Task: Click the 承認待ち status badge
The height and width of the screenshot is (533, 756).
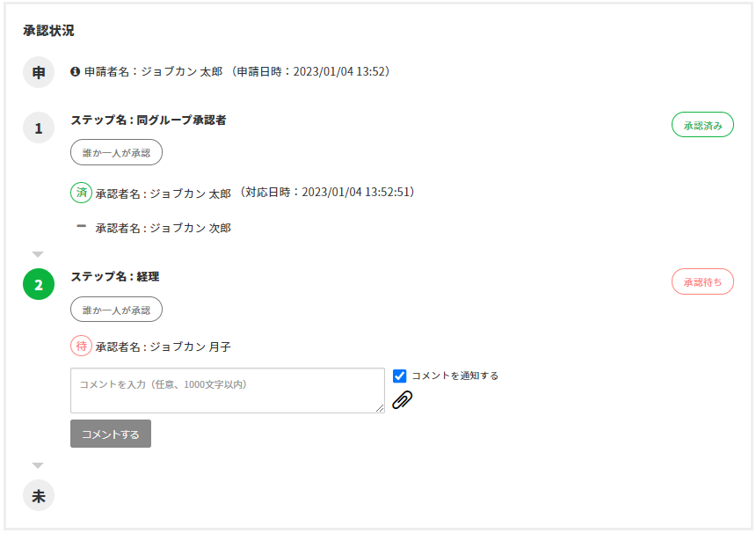Action: [x=702, y=281]
